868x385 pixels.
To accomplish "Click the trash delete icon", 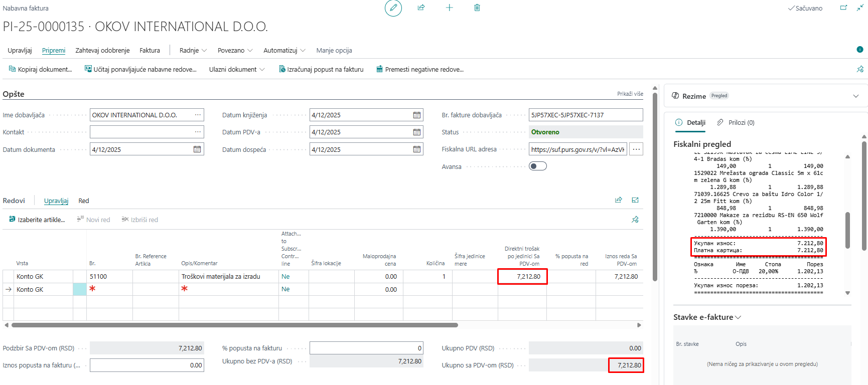I will pos(477,8).
